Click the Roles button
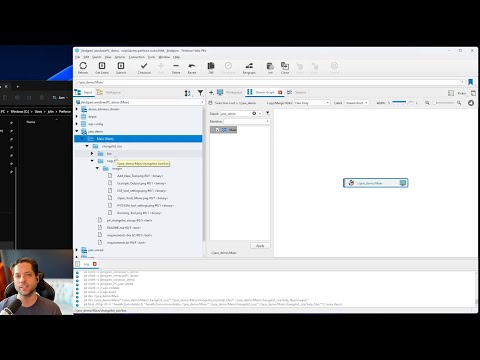Viewport: 480px width, 360px height. coord(462,93)
